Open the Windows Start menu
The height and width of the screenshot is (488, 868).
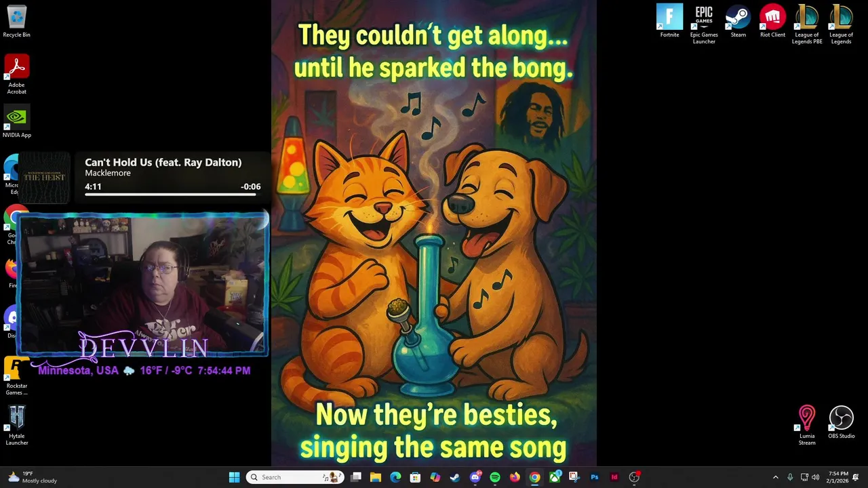(234, 477)
